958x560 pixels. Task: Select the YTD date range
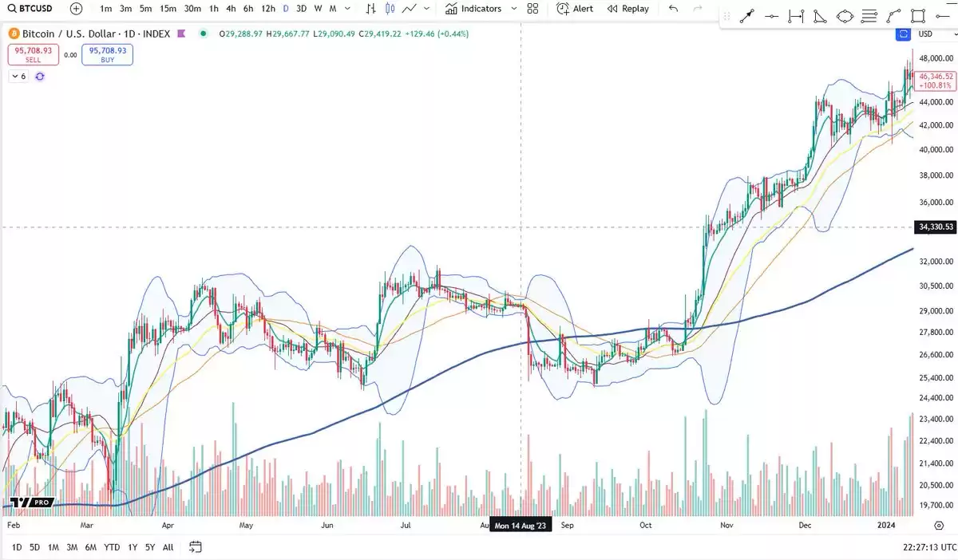pyautogui.click(x=112, y=547)
